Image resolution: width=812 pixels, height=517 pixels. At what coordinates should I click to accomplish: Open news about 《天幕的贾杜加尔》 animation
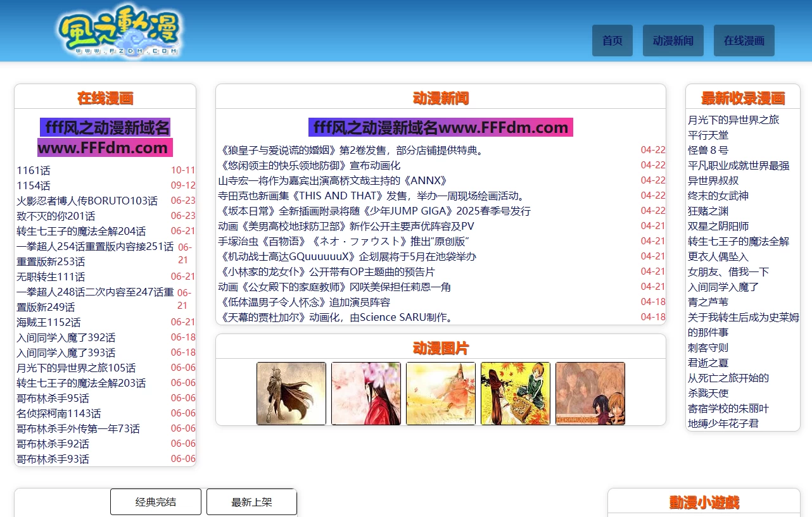coord(336,317)
